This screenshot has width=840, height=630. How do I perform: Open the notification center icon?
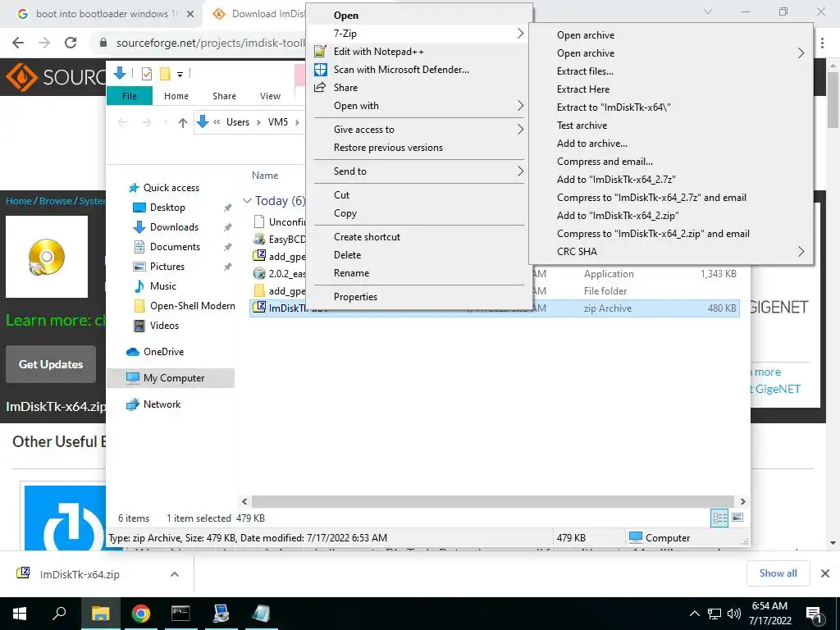pyautogui.click(x=815, y=614)
